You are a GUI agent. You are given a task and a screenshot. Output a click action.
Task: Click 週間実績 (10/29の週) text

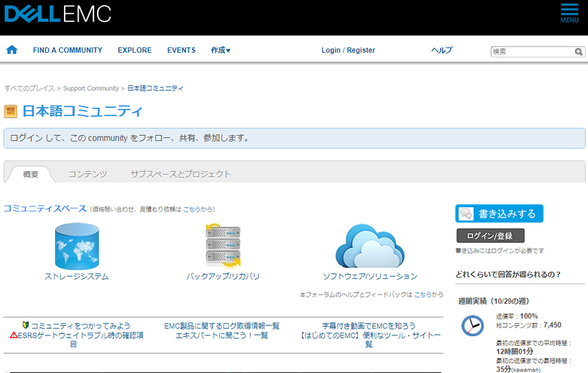click(x=493, y=301)
